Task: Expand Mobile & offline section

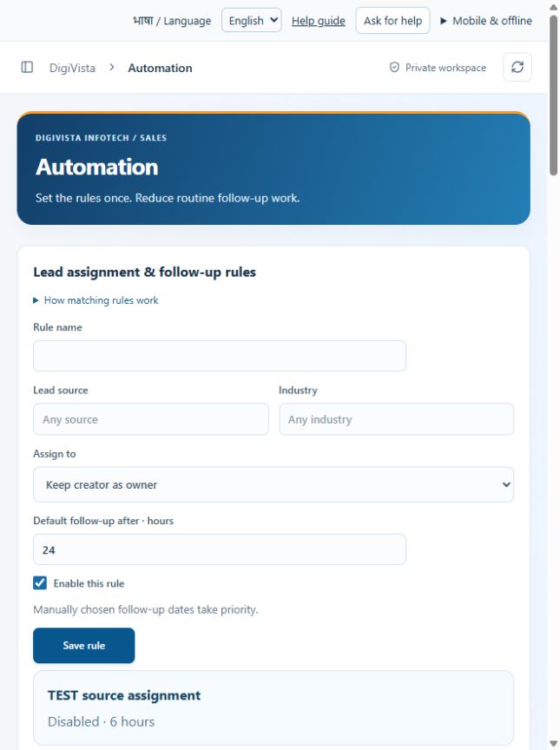Action: click(486, 21)
